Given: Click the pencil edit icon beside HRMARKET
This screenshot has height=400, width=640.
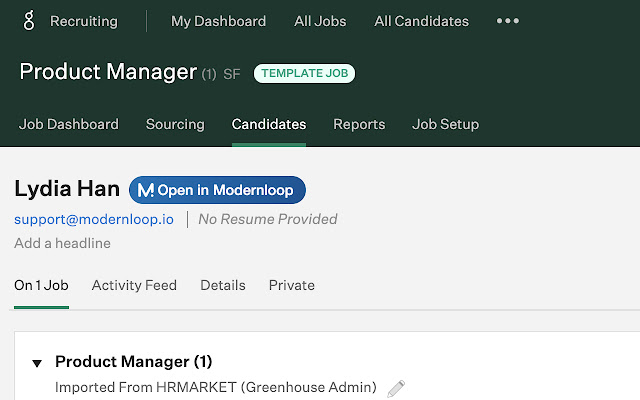Looking at the screenshot, I should [396, 388].
